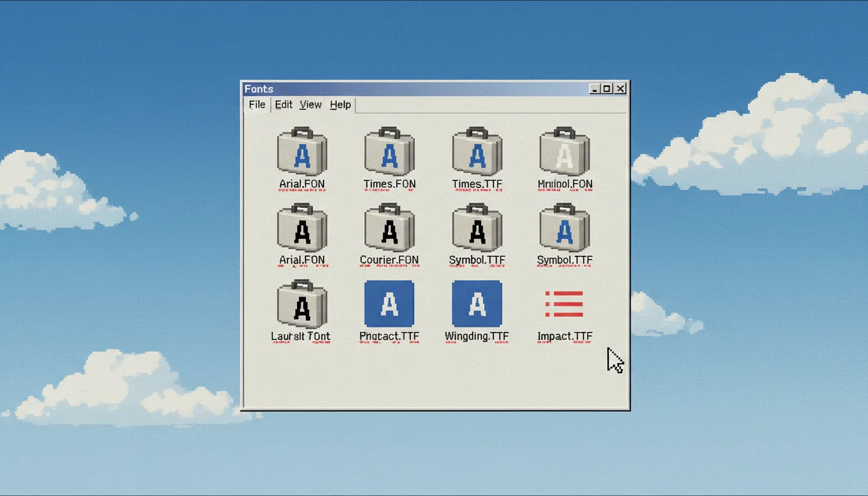
Task: Open the Courier.FON font suitcase
Action: (x=389, y=231)
